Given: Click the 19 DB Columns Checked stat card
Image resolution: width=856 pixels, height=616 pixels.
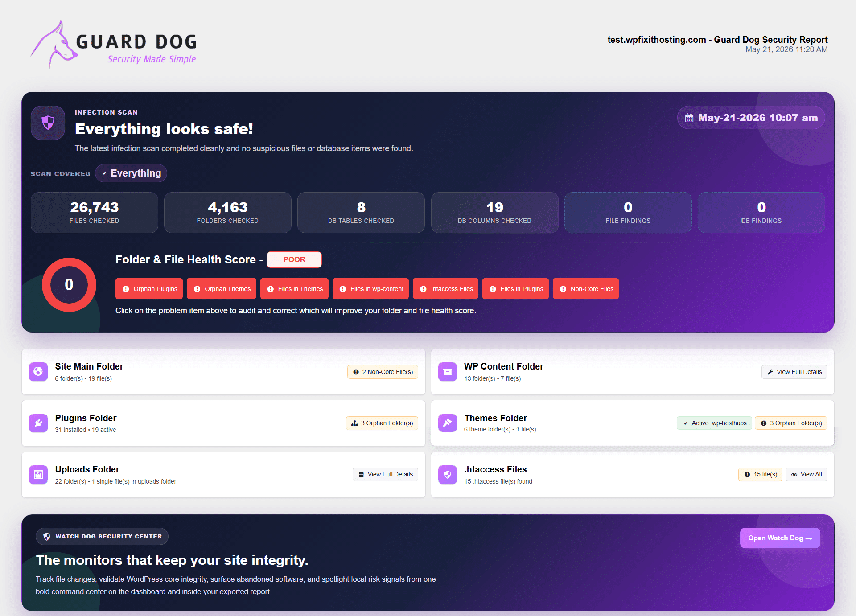Looking at the screenshot, I should point(495,213).
